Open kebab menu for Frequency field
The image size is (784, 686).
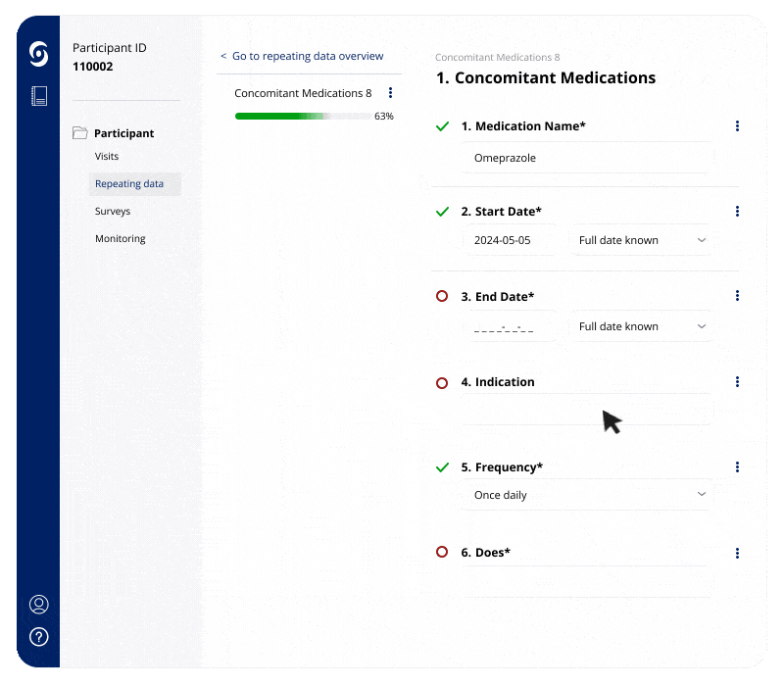(737, 467)
